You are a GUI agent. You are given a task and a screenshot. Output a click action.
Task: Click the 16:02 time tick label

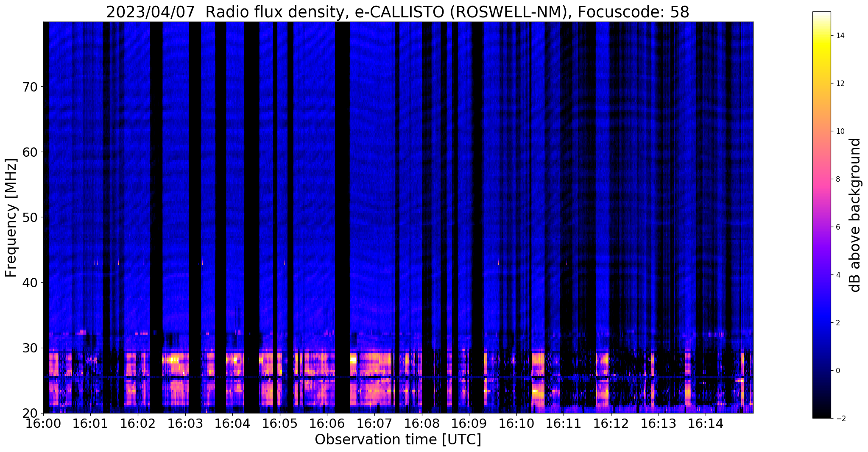pos(138,424)
